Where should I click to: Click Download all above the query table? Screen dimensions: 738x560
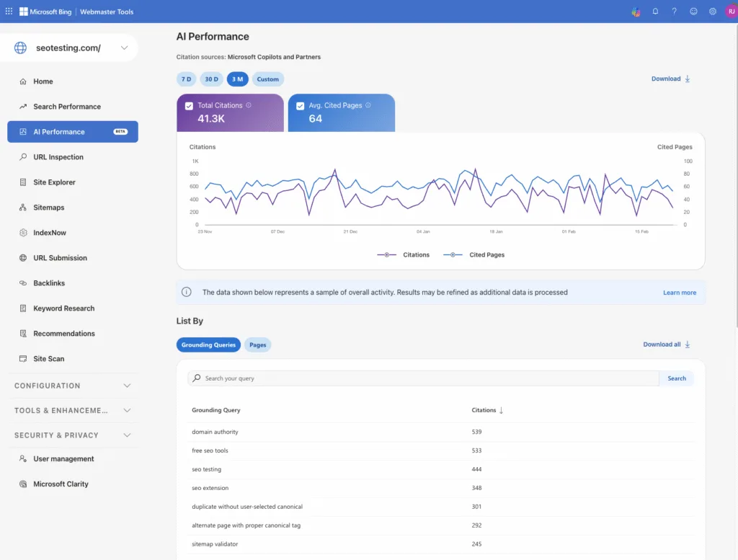click(661, 345)
